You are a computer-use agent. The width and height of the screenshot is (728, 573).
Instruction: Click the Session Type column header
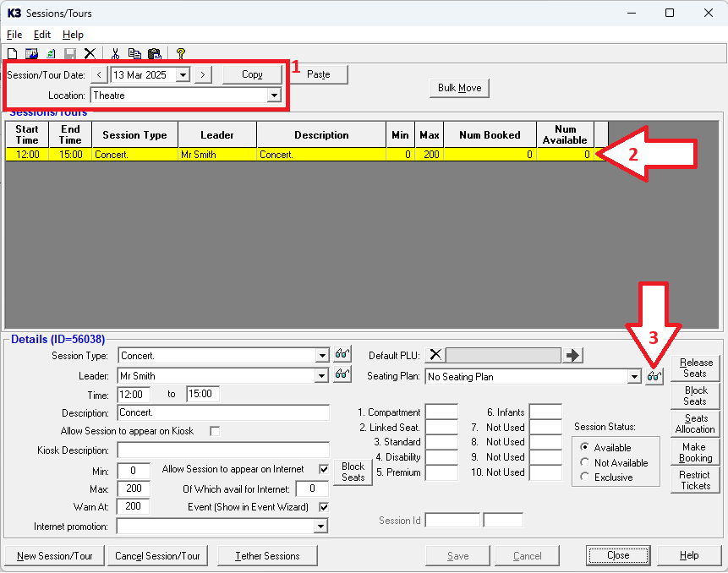134,135
